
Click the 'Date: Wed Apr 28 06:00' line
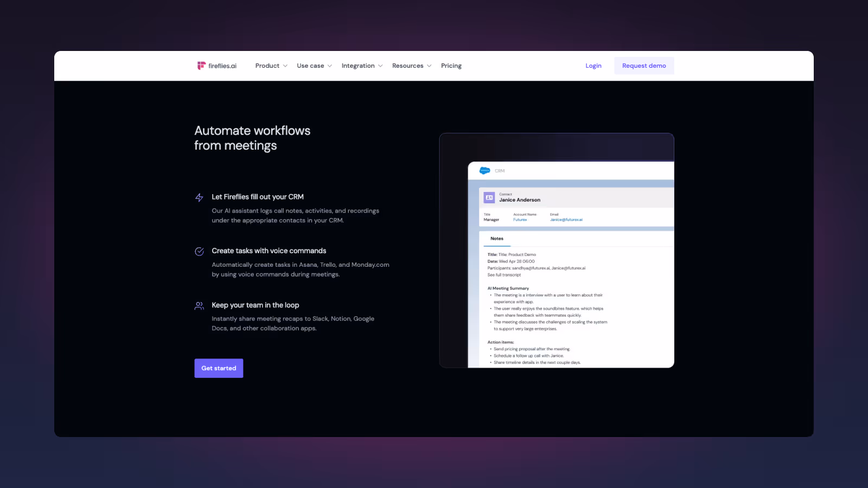[x=511, y=261]
